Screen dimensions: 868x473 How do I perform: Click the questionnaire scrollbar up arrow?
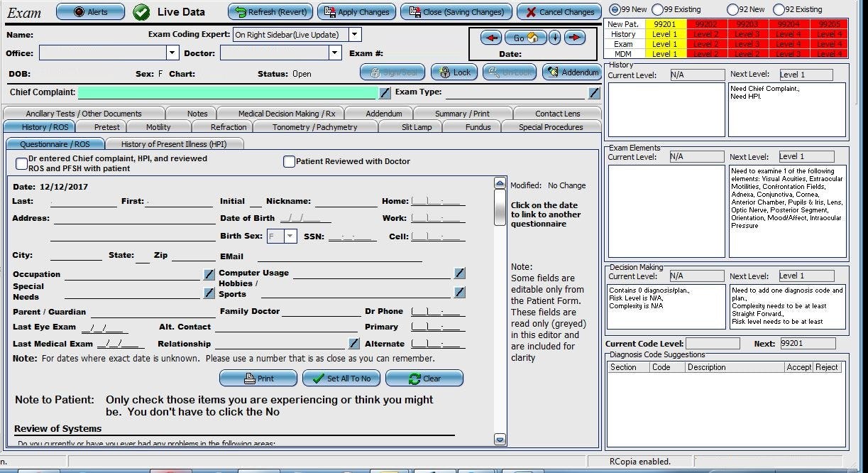tap(499, 181)
